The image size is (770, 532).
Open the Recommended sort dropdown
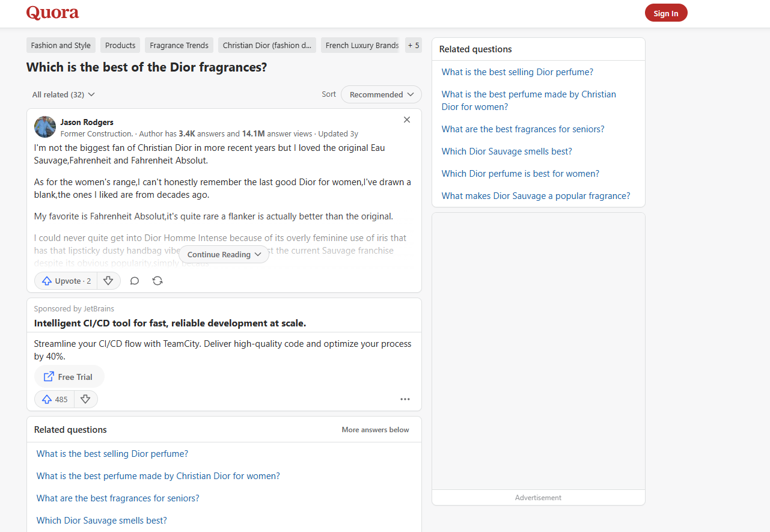(x=381, y=94)
